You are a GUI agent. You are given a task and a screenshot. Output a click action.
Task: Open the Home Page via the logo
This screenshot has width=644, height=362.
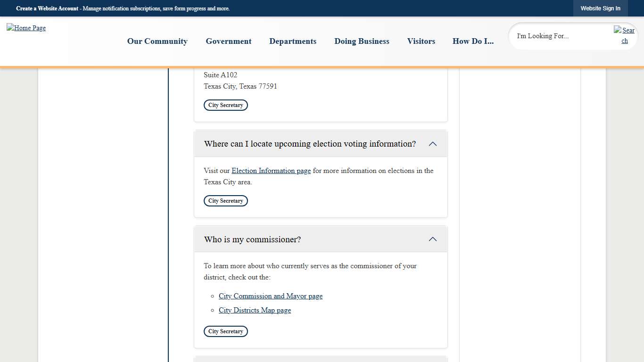26,28
